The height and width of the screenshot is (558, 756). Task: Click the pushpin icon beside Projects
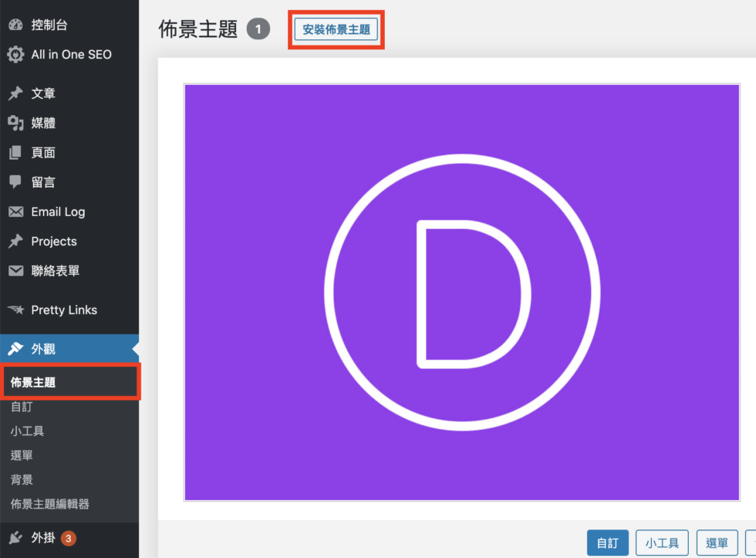pyautogui.click(x=15, y=241)
